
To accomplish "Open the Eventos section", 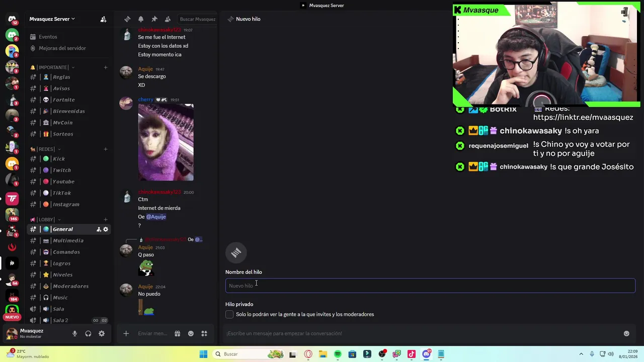I will [69, 37].
